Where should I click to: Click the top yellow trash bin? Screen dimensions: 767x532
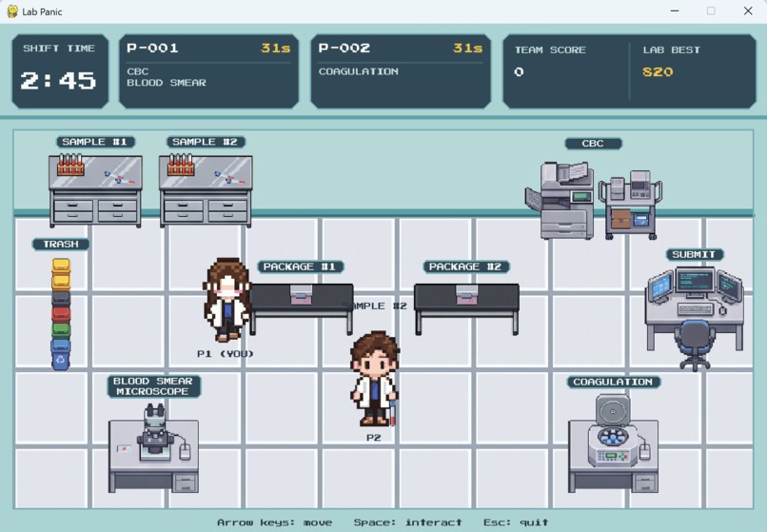pos(61,266)
